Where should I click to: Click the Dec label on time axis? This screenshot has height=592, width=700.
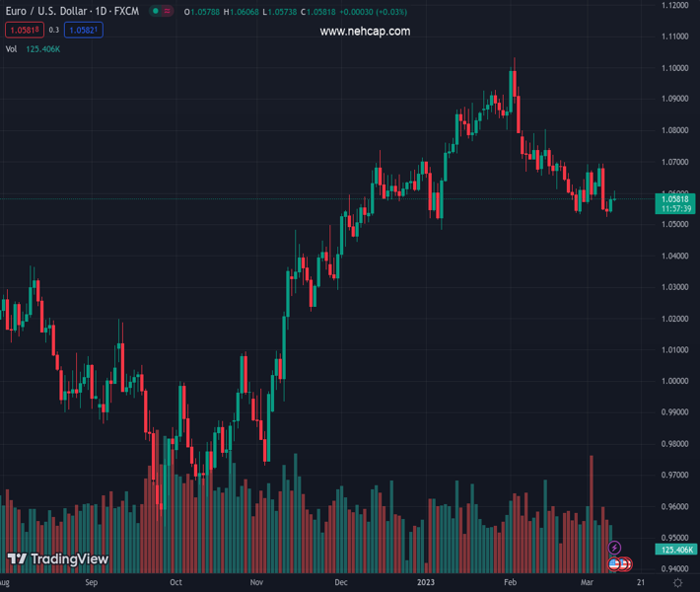tap(341, 583)
